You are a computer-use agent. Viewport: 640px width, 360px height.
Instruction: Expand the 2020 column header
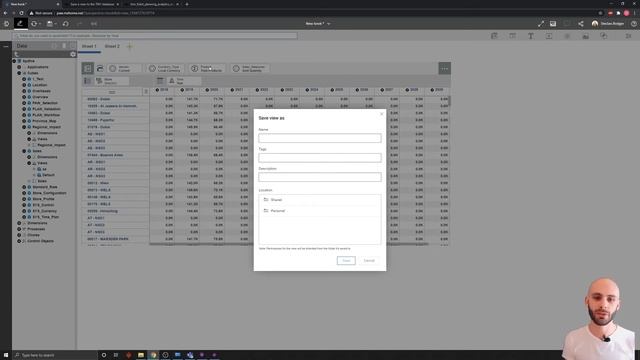[x=207, y=90]
